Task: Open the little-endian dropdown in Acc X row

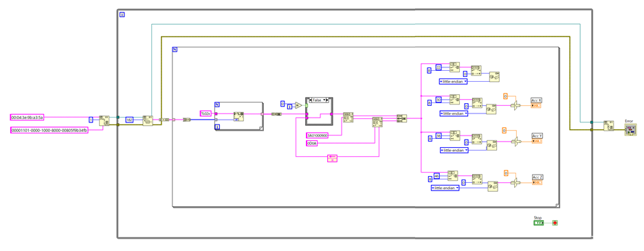Action: tap(454, 113)
